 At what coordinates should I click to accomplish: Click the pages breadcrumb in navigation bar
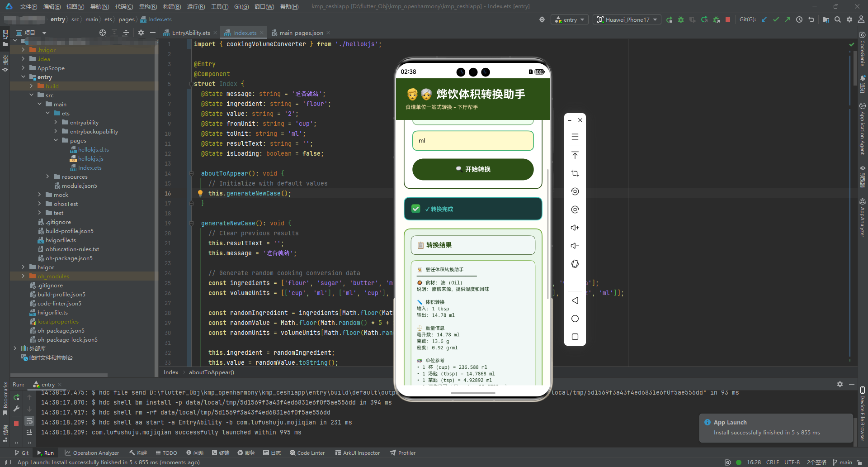pyautogui.click(x=127, y=19)
